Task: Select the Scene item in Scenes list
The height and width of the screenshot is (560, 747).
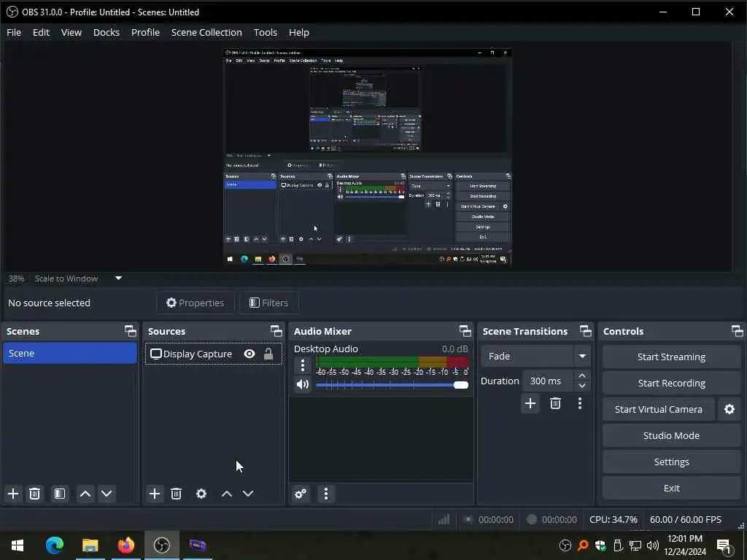Action: (69, 354)
